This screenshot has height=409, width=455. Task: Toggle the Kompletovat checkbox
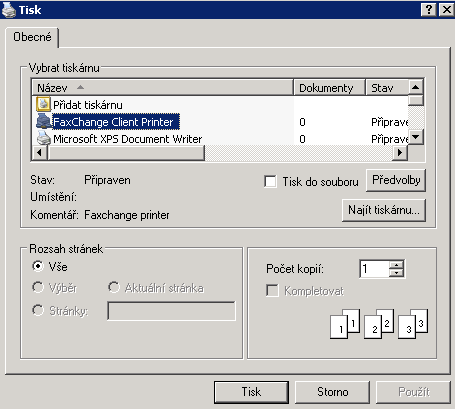click(272, 290)
